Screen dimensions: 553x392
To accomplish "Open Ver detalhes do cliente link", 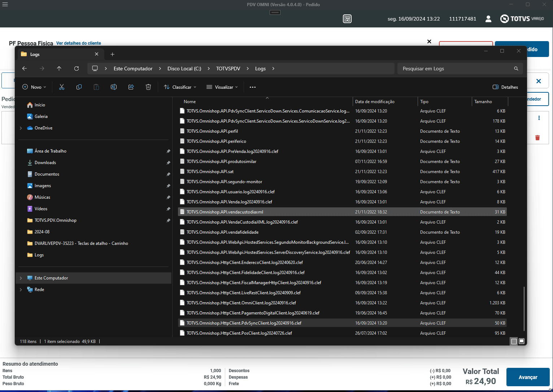I will [x=79, y=43].
